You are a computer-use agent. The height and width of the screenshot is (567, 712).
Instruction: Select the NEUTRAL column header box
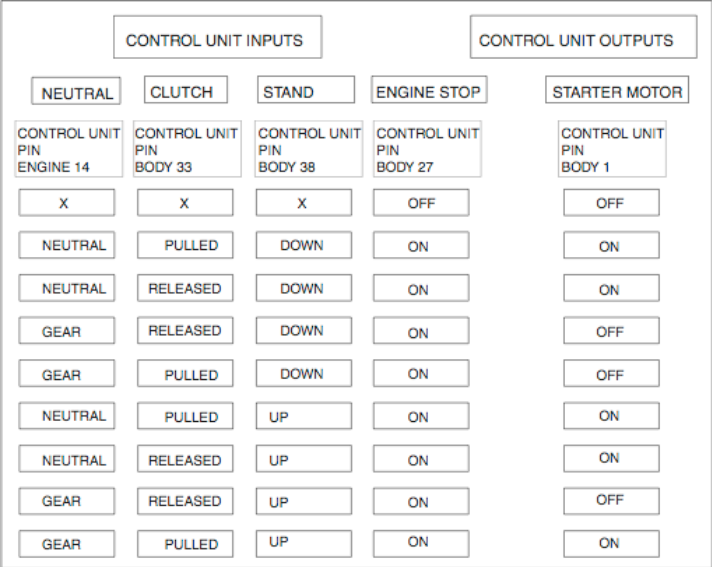pos(76,93)
